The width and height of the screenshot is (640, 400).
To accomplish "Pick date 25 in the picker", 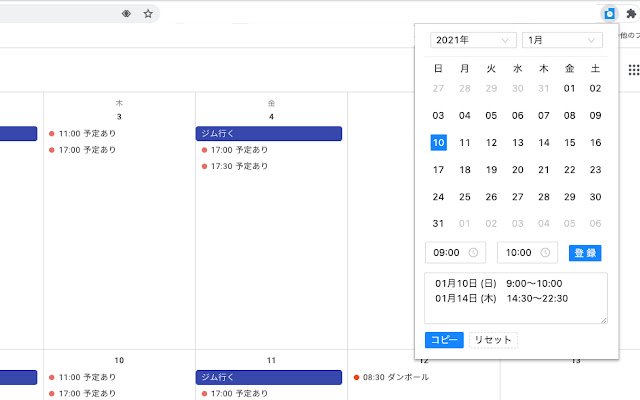I will coord(464,197).
